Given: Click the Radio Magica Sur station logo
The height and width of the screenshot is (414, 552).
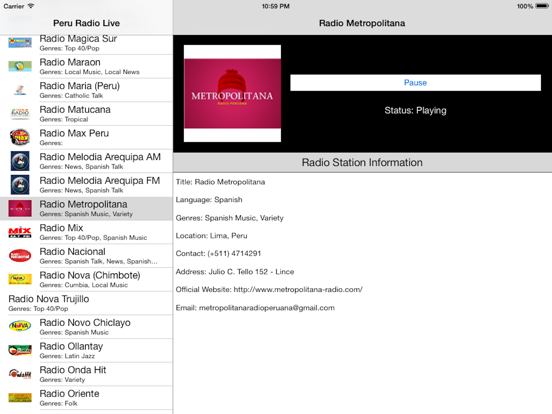Looking at the screenshot, I should point(20,43).
